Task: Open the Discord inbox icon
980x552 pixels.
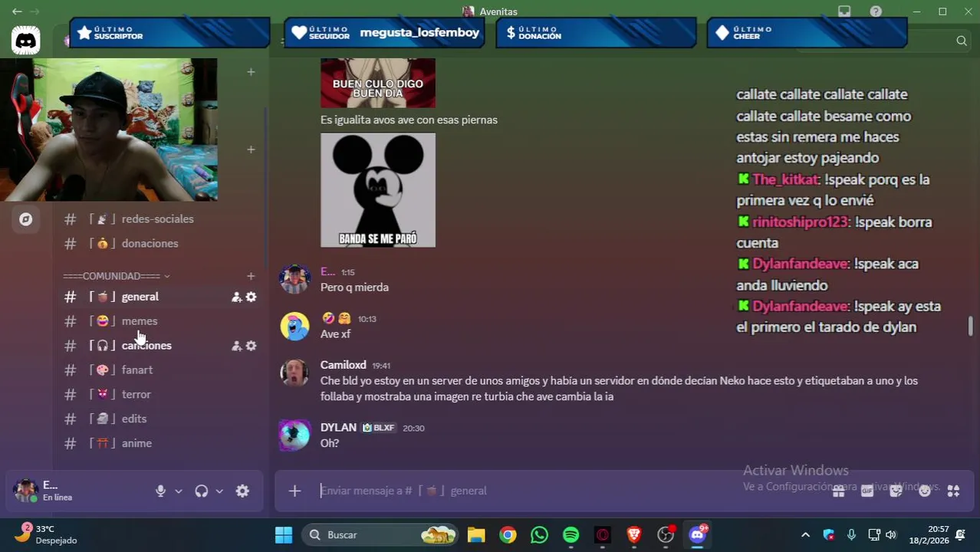Action: (844, 11)
